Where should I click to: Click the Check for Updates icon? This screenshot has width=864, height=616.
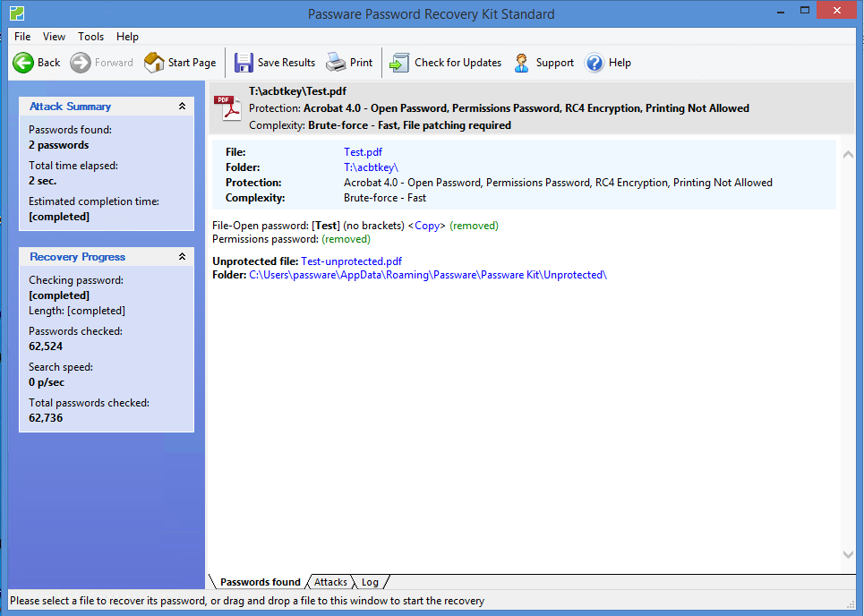[x=400, y=62]
